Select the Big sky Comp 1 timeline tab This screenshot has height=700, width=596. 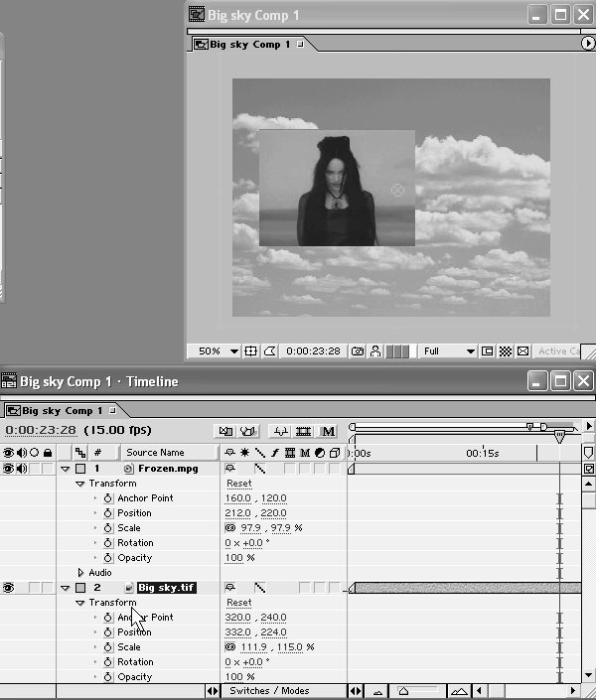[60, 410]
